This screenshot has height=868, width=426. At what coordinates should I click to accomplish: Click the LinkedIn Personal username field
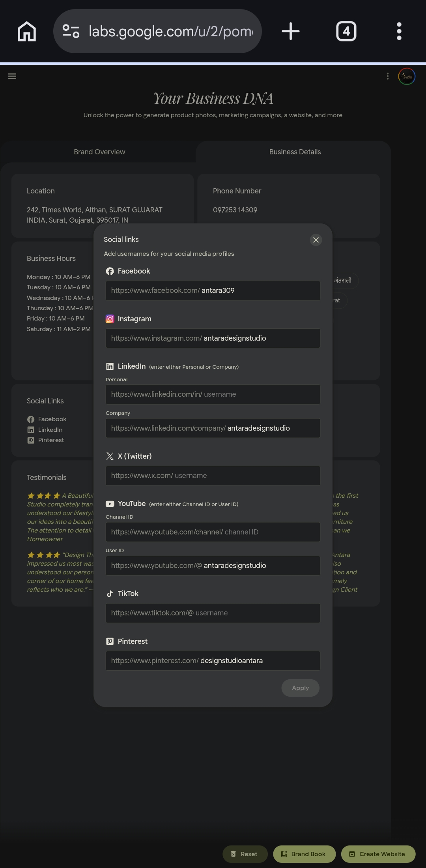click(x=213, y=394)
